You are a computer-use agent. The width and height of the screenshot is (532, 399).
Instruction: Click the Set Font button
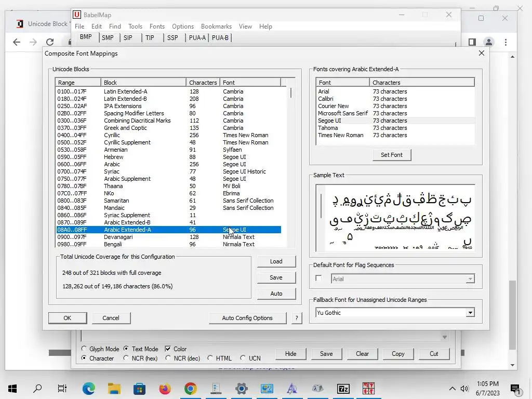tap(392, 155)
